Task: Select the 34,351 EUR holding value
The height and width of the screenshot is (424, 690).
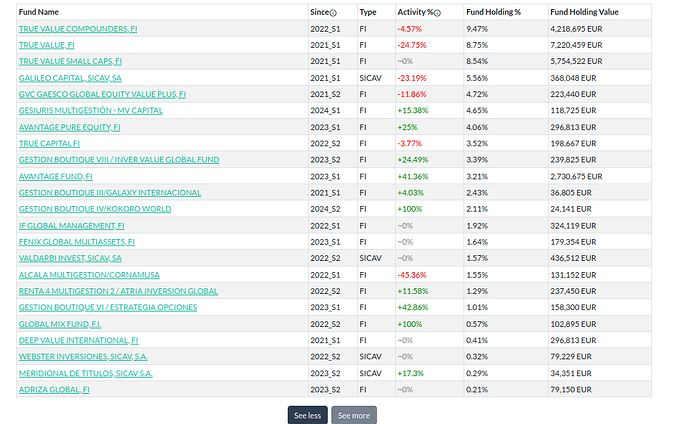Action: click(x=571, y=374)
